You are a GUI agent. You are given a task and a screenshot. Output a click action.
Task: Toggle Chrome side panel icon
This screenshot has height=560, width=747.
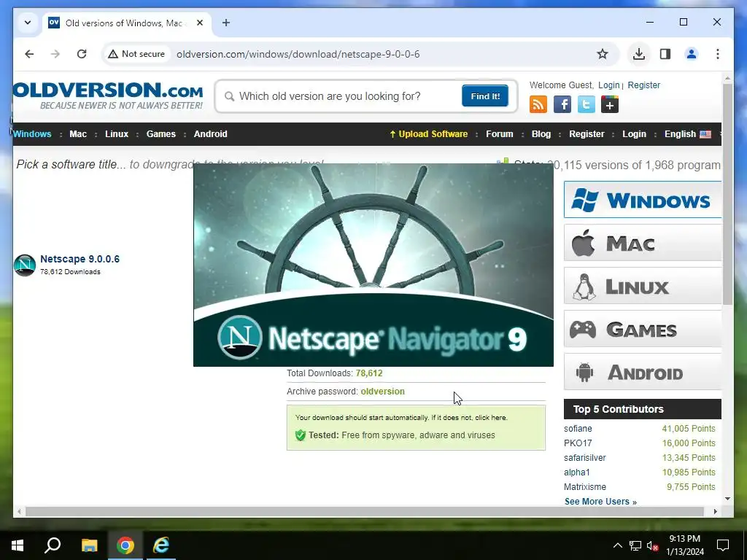(x=665, y=54)
